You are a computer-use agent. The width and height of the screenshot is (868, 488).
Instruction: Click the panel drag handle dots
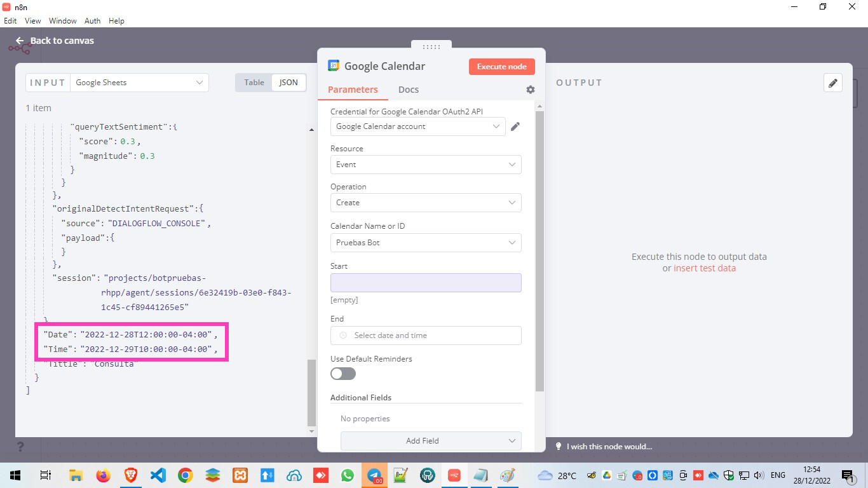(x=431, y=46)
